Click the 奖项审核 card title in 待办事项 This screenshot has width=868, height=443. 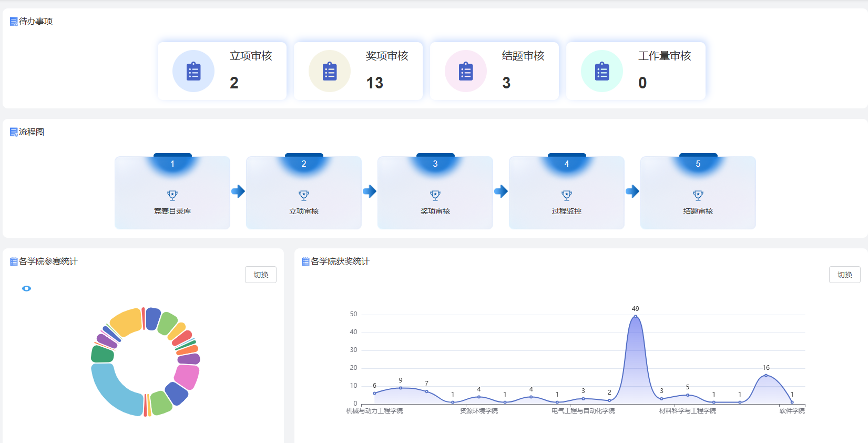[x=387, y=56]
